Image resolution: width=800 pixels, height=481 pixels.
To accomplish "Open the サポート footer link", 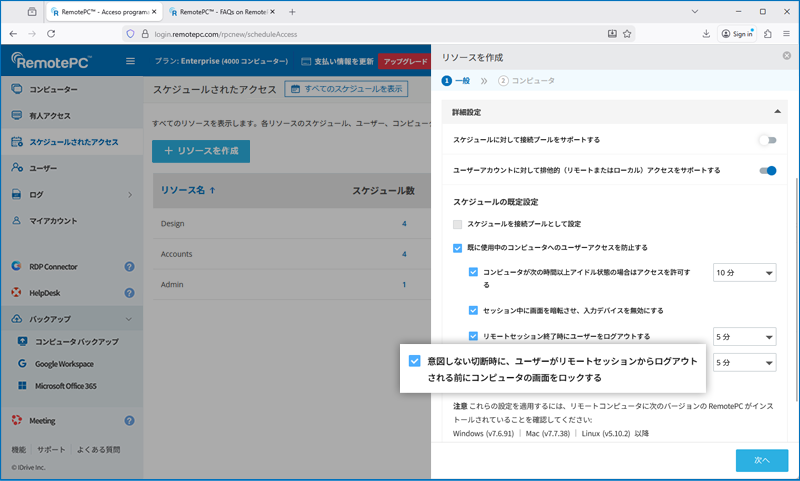I will (51, 449).
